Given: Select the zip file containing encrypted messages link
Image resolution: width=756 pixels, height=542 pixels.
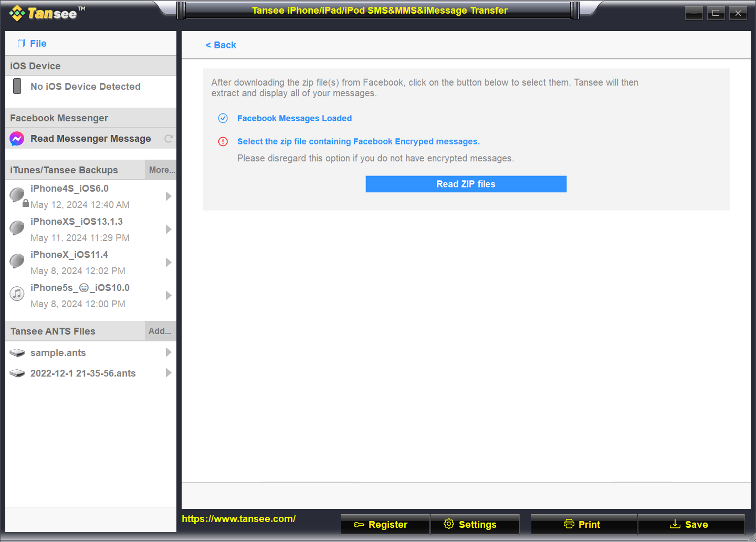Looking at the screenshot, I should click(x=359, y=141).
